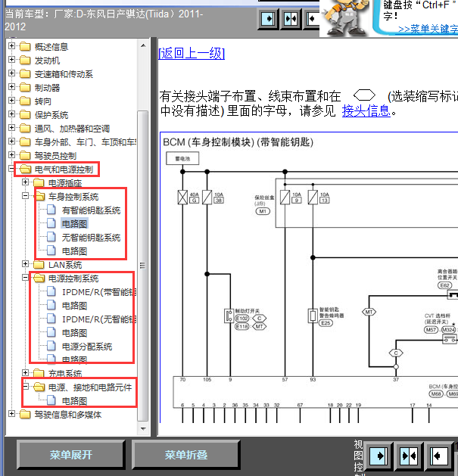Collapse the 车身控制系统 subfolder
Viewport: 458px width, 476px height.
(x=26, y=196)
